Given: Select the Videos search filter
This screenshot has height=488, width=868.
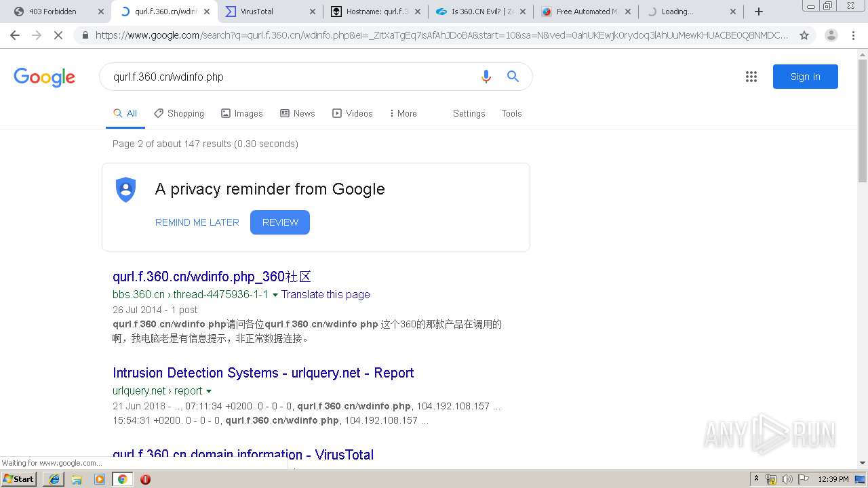Looking at the screenshot, I should point(353,113).
